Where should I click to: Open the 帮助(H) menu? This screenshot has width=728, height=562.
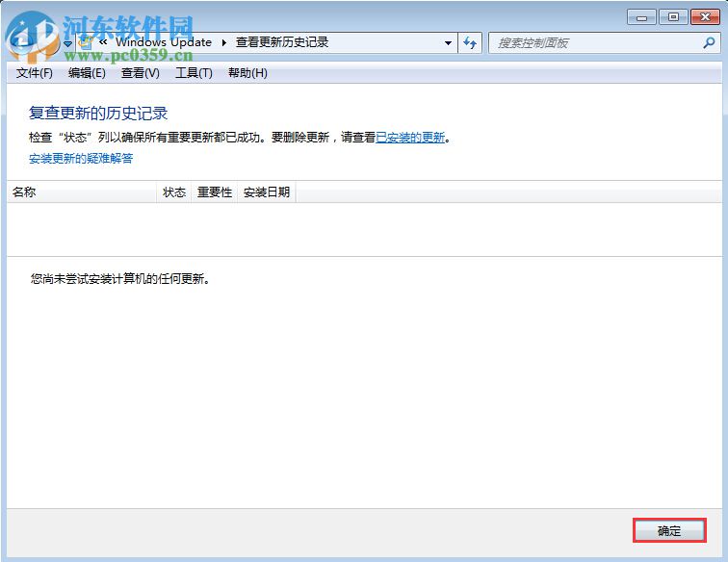coord(247,73)
